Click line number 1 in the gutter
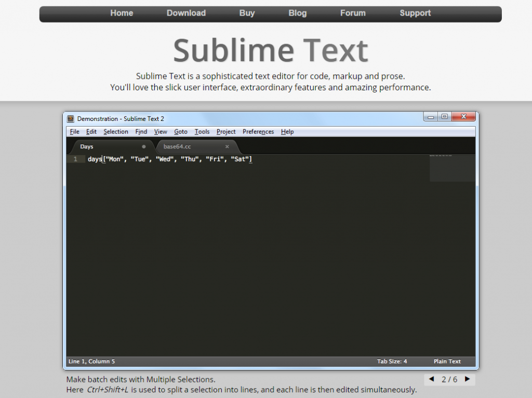The height and width of the screenshot is (398, 532). pyautogui.click(x=75, y=159)
